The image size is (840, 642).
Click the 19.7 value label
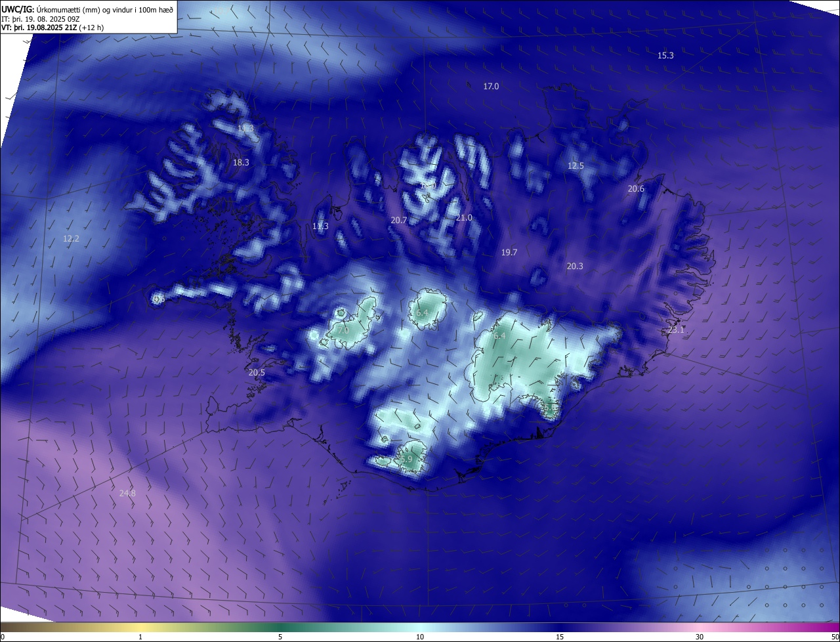pyautogui.click(x=509, y=253)
